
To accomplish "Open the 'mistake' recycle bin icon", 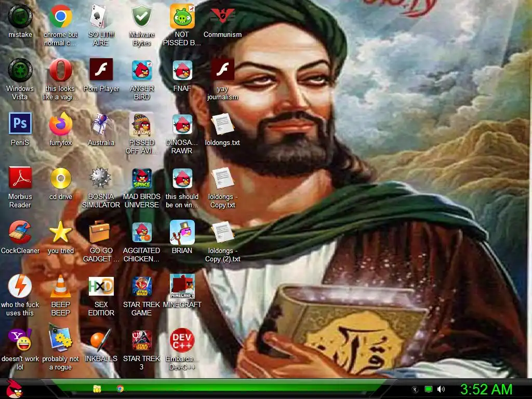I will [x=20, y=16].
